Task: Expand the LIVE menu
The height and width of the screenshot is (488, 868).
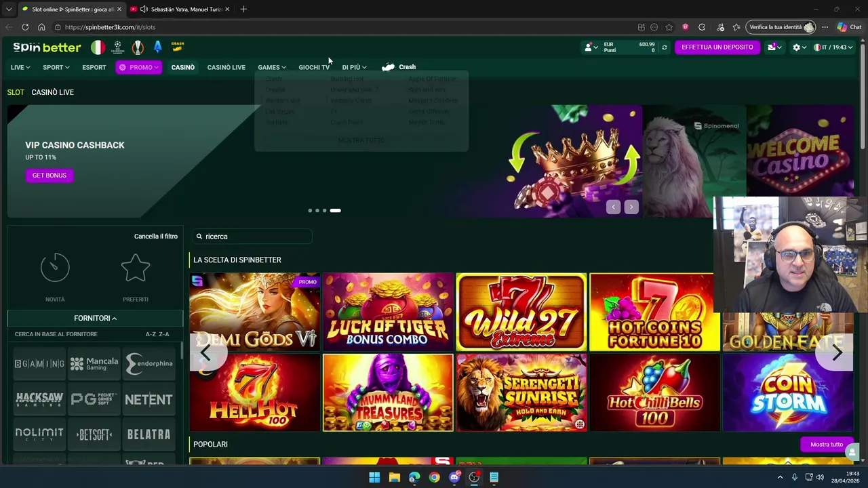Action: click(20, 68)
